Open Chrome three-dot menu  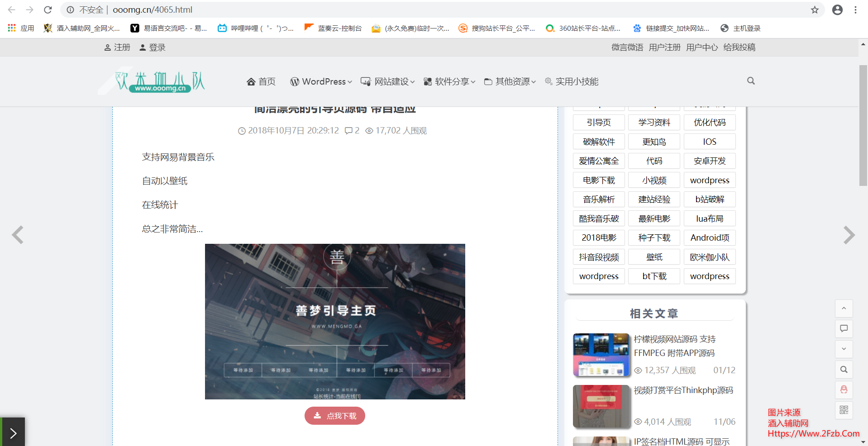(855, 9)
